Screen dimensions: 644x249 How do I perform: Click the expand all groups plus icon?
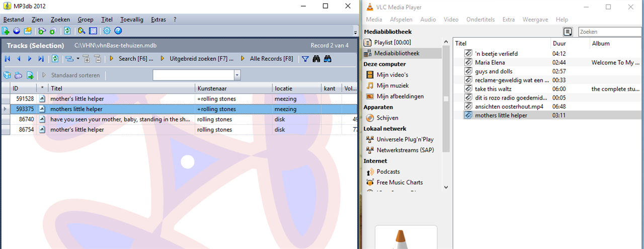(86, 59)
